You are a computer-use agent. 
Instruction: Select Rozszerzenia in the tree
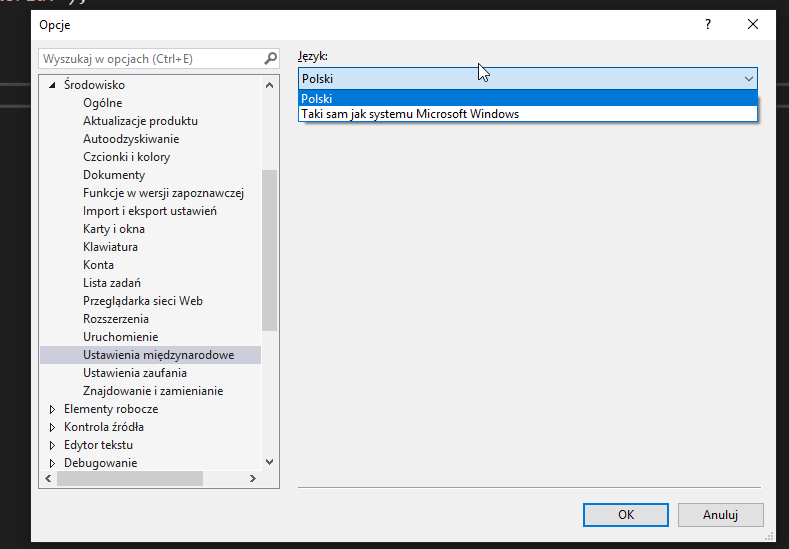(116, 319)
